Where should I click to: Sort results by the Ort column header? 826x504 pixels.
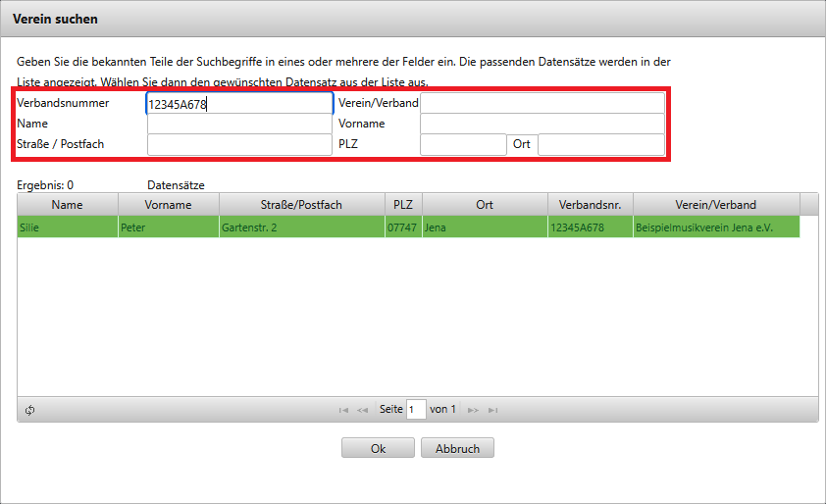point(484,205)
